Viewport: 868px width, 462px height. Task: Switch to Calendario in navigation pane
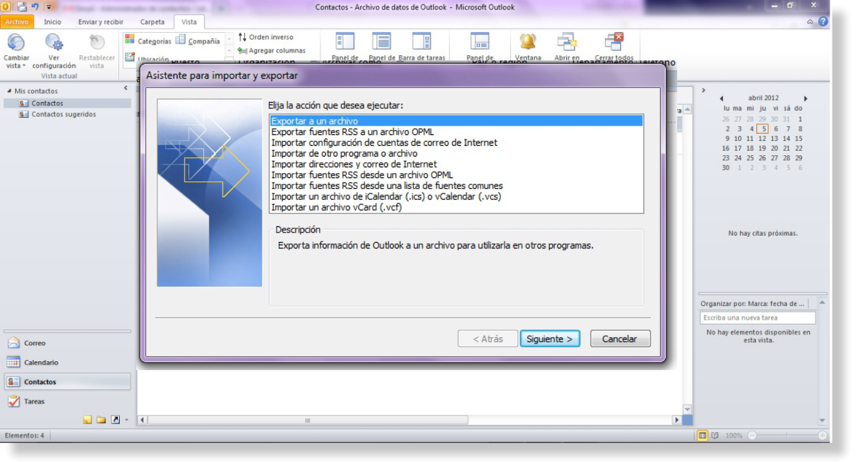point(41,363)
